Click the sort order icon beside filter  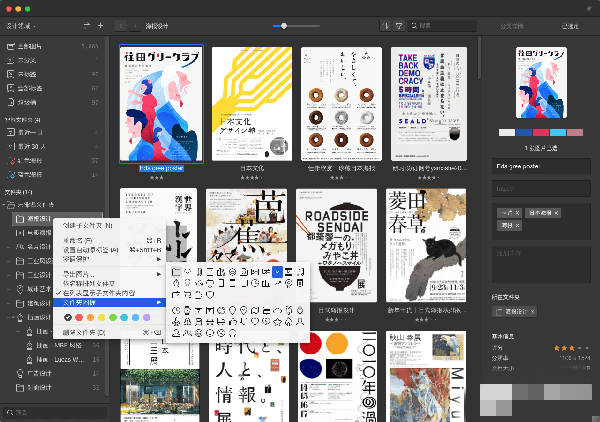[x=386, y=24]
